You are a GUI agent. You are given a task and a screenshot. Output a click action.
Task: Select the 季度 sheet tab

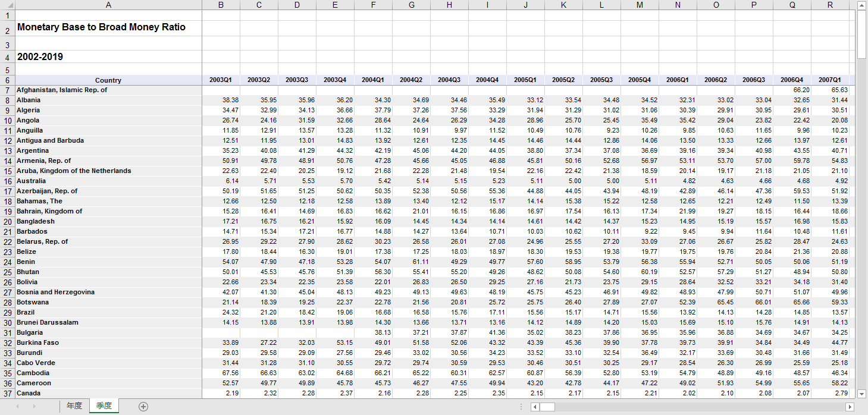click(x=104, y=406)
